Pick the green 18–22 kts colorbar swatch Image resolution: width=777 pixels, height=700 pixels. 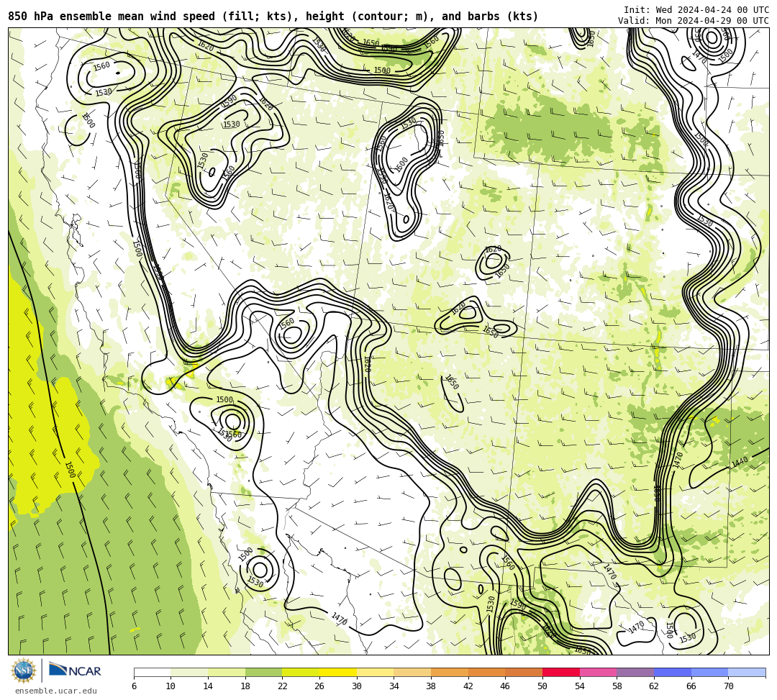coord(263,672)
